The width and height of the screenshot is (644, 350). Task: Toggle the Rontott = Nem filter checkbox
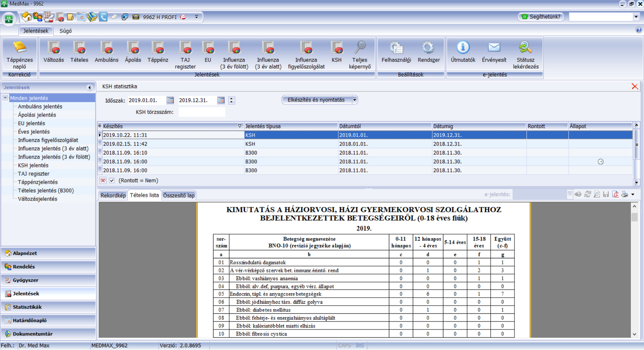click(112, 181)
